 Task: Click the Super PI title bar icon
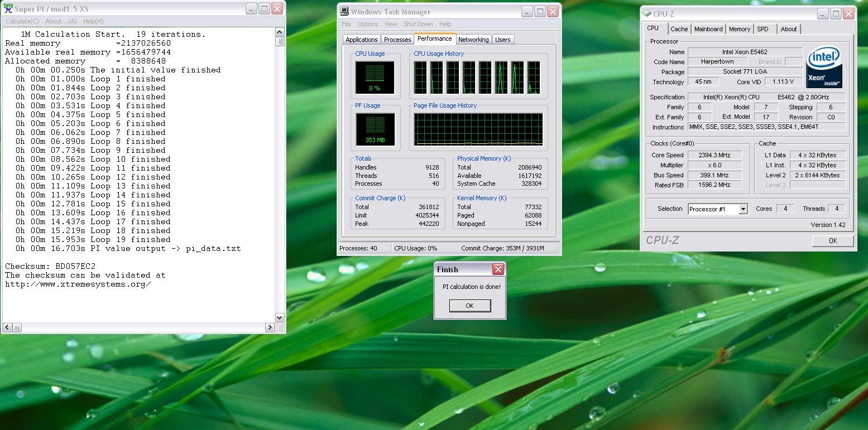(8, 9)
